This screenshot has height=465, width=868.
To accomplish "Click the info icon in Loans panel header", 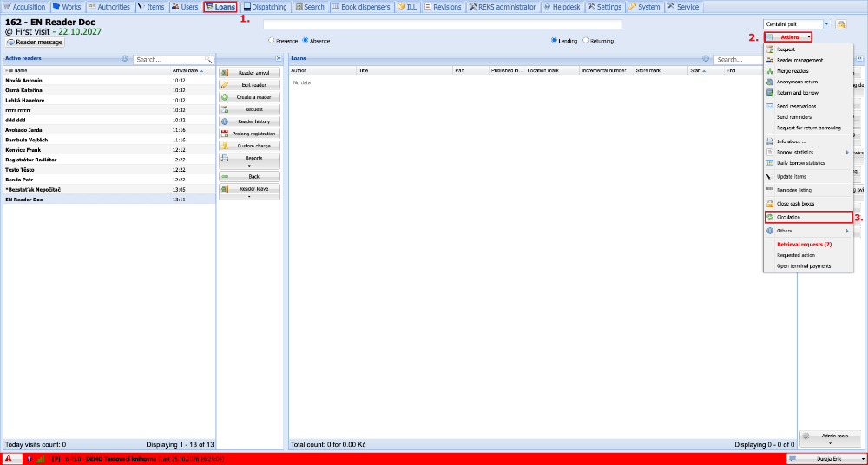I will (706, 59).
